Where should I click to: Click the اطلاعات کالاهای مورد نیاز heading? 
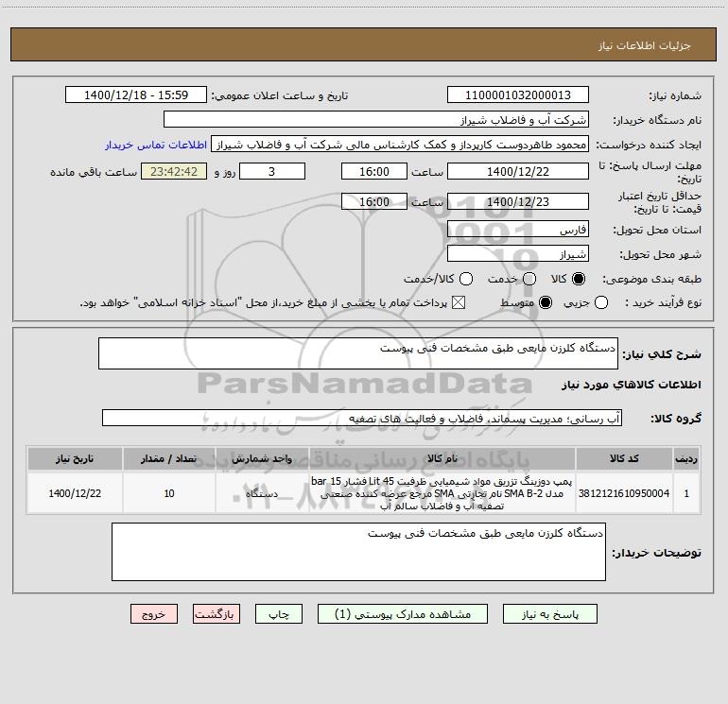[631, 385]
